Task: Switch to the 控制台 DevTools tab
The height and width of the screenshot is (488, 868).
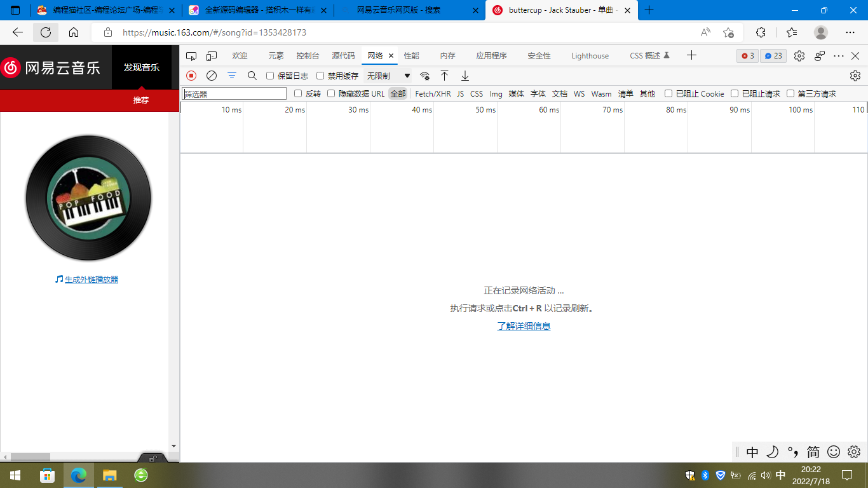Action: (x=308, y=56)
